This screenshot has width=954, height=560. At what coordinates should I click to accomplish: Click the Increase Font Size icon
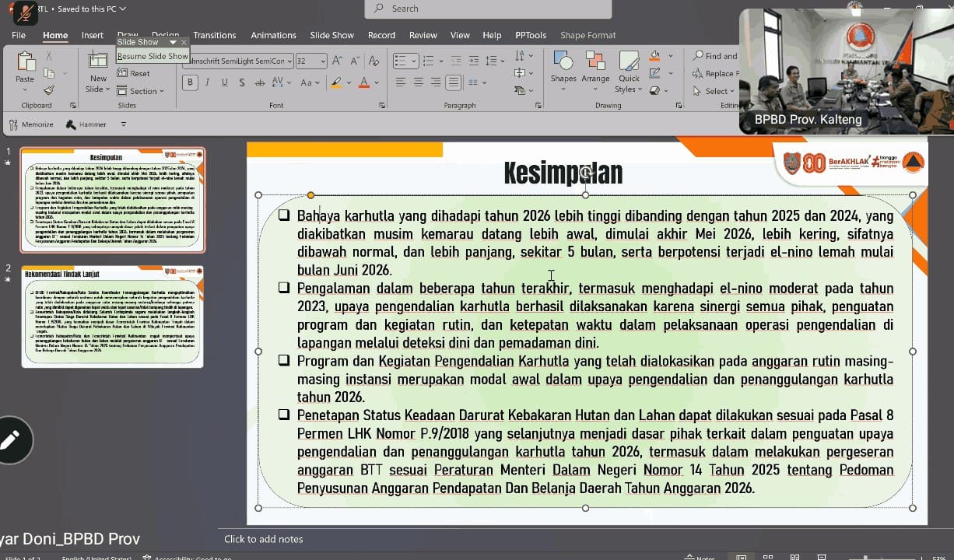point(335,61)
